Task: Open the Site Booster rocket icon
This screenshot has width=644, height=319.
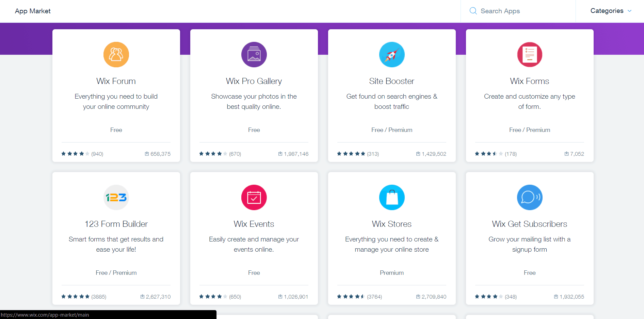Action: pos(392,54)
